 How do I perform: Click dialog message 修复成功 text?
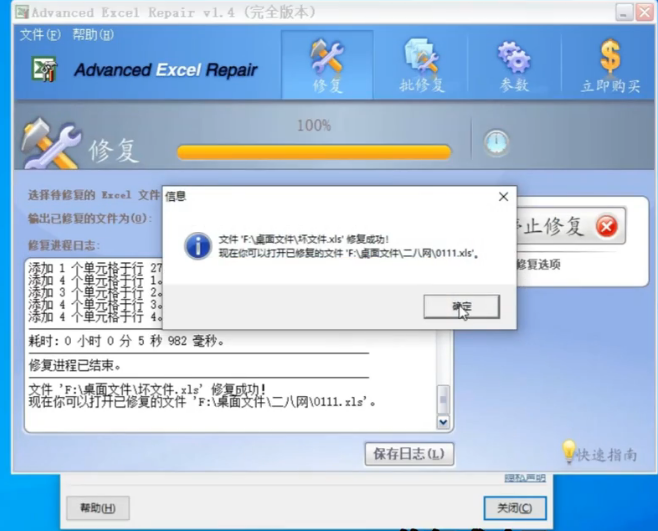[x=304, y=239]
